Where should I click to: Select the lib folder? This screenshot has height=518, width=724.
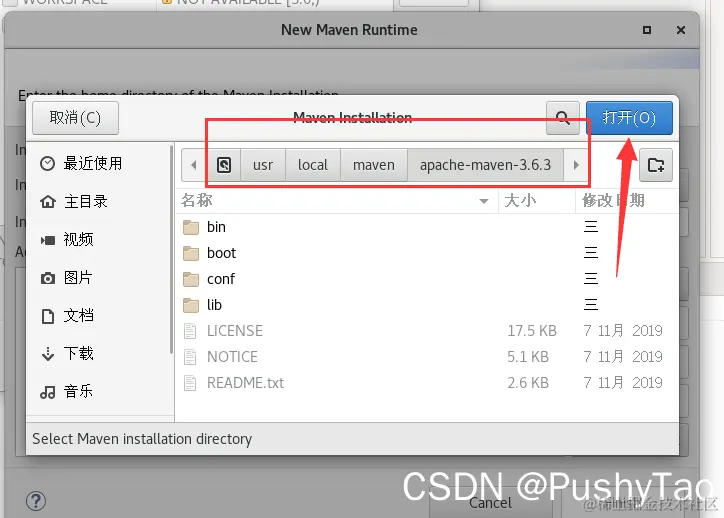(427, 305)
